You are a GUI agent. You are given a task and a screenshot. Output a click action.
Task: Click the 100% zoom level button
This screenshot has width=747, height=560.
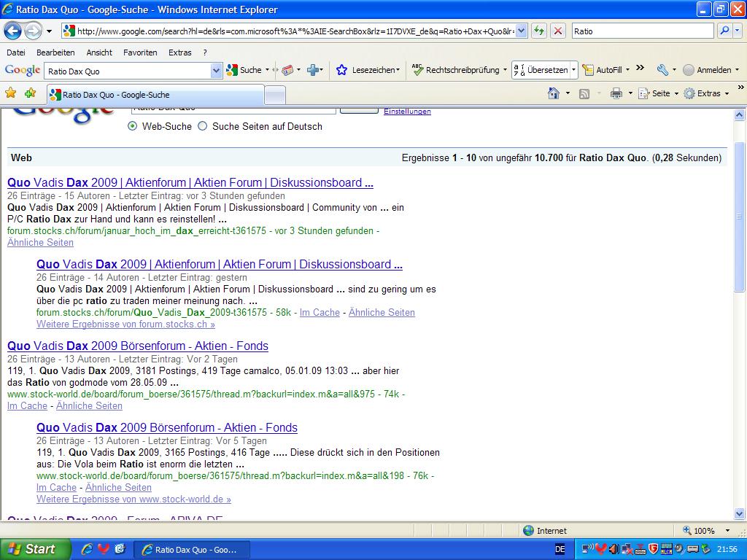pos(699,531)
